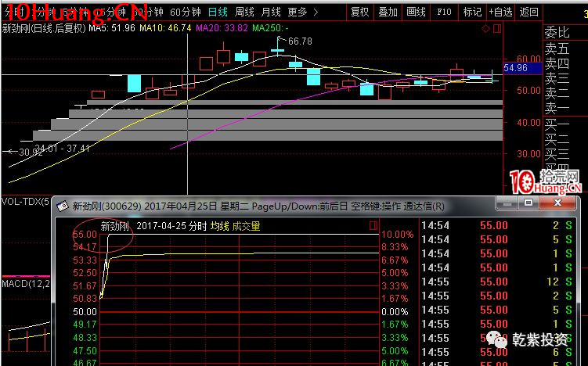Click the 49.17 green price label
588x366 pixels.
point(85,325)
